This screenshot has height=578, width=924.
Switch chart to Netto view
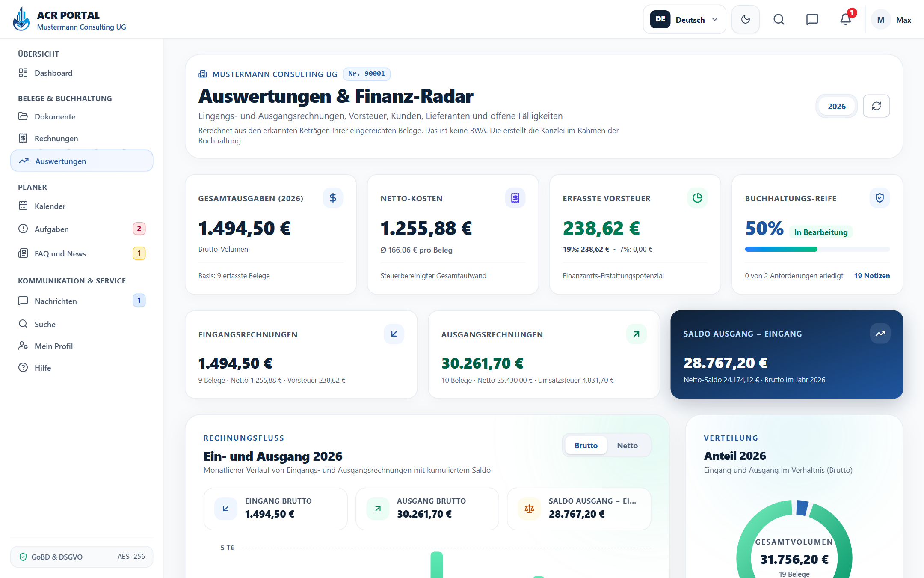click(627, 446)
